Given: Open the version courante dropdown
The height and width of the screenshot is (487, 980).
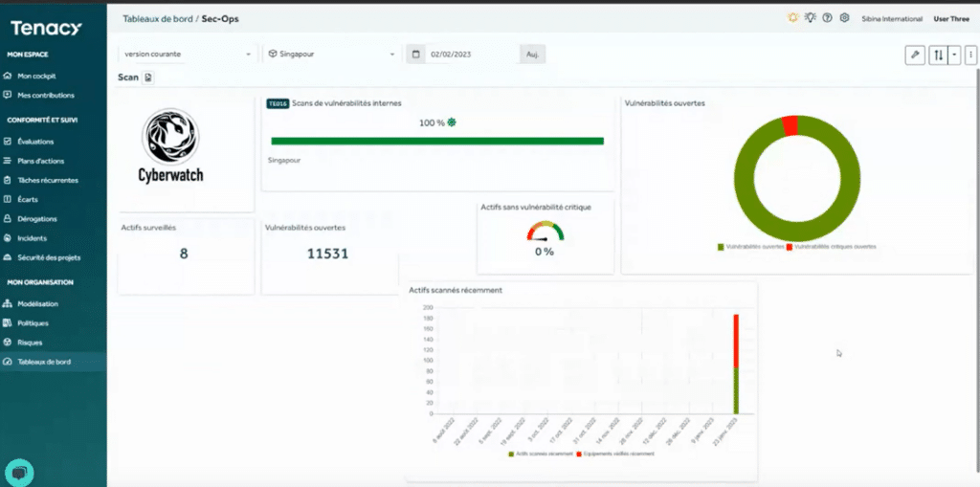Looking at the screenshot, I should tap(188, 55).
